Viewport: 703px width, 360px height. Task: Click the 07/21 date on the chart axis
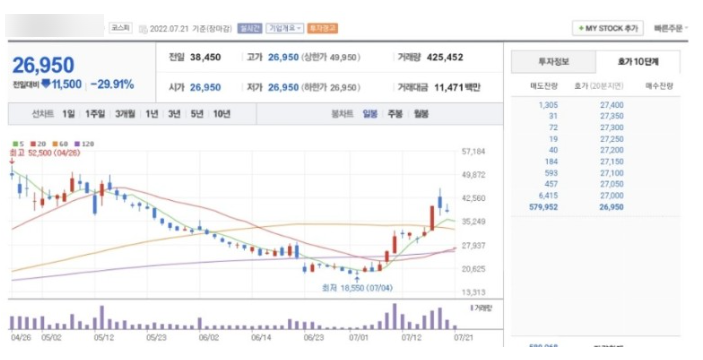463,337
